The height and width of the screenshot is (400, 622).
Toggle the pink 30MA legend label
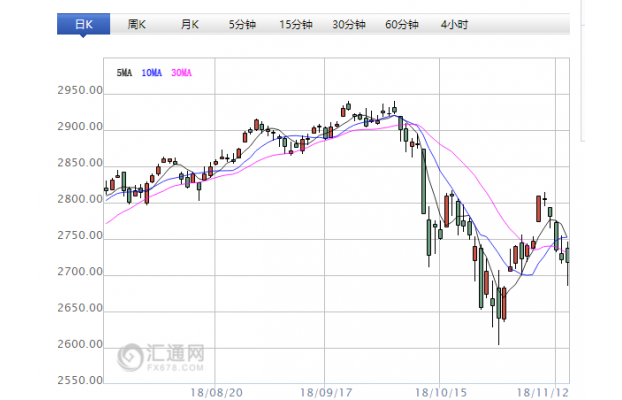pyautogui.click(x=181, y=73)
